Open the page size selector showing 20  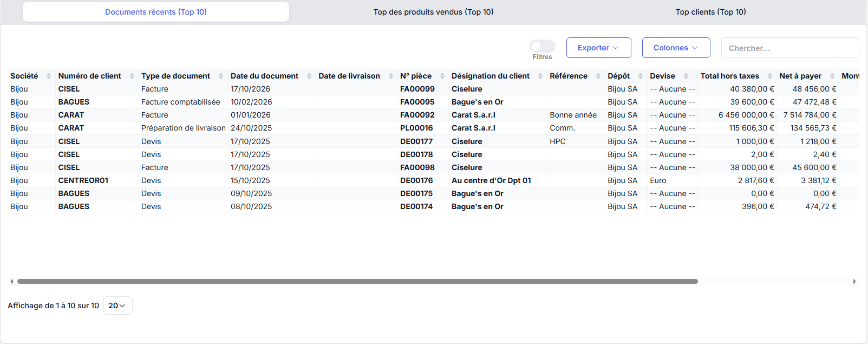pos(118,306)
